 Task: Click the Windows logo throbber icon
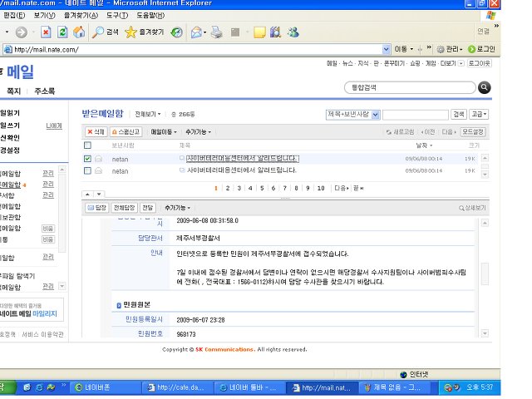pos(490,15)
